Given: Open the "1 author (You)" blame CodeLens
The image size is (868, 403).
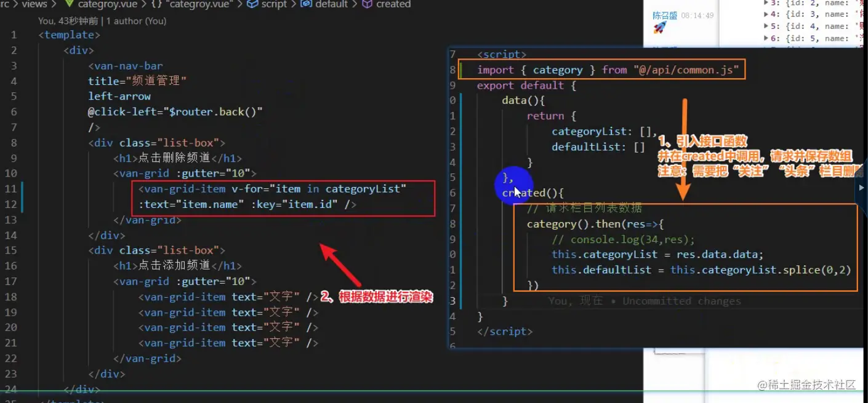Looking at the screenshot, I should [x=136, y=21].
